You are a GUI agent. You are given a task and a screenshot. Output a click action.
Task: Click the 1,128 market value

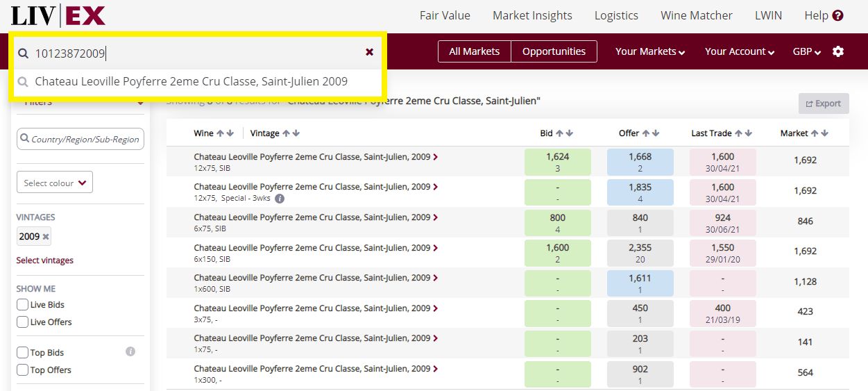coord(806,281)
